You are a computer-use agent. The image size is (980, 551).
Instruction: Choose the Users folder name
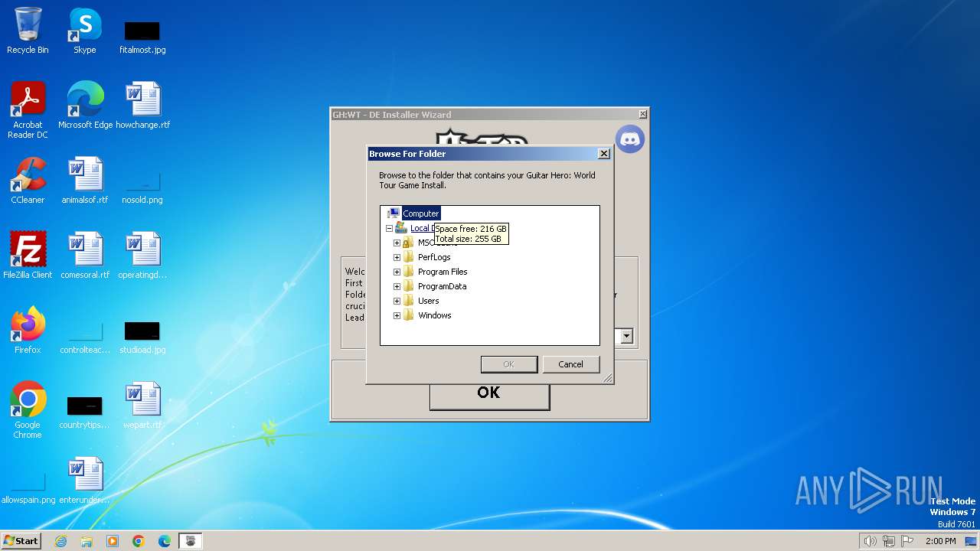click(429, 301)
